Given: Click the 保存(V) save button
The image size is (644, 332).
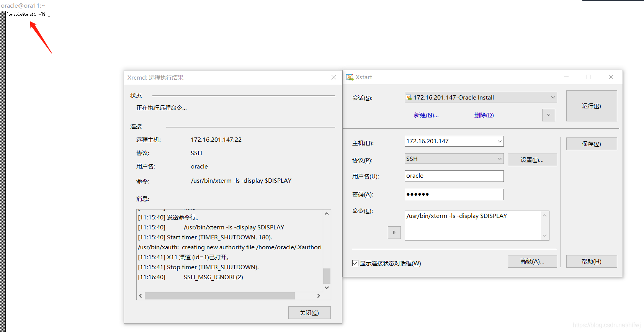Looking at the screenshot, I should 591,144.
